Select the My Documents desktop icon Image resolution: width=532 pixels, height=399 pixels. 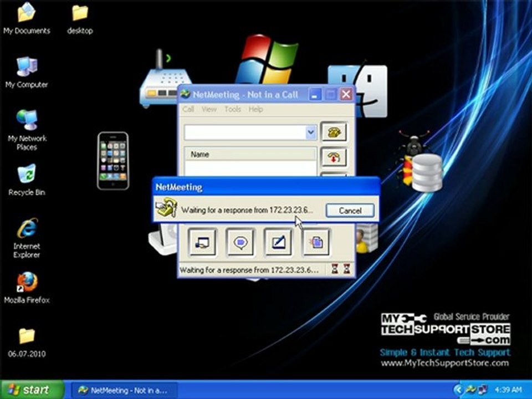(x=27, y=18)
